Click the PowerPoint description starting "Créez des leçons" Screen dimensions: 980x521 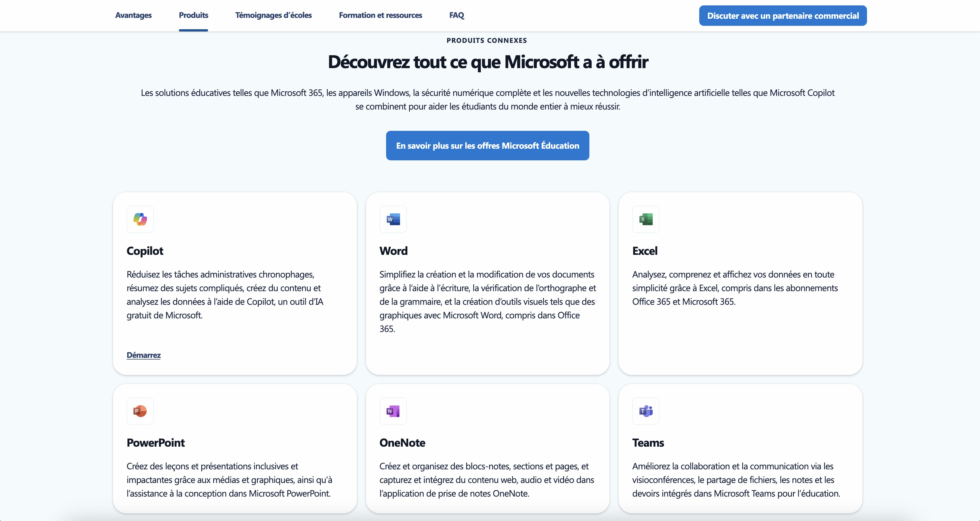pyautogui.click(x=229, y=480)
